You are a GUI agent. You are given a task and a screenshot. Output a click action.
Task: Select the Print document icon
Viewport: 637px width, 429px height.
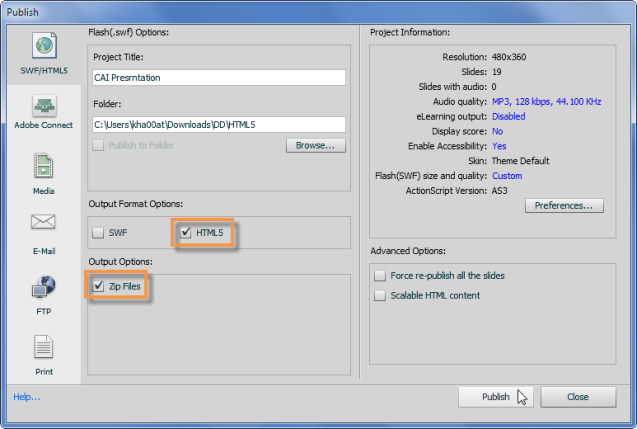pos(43,347)
